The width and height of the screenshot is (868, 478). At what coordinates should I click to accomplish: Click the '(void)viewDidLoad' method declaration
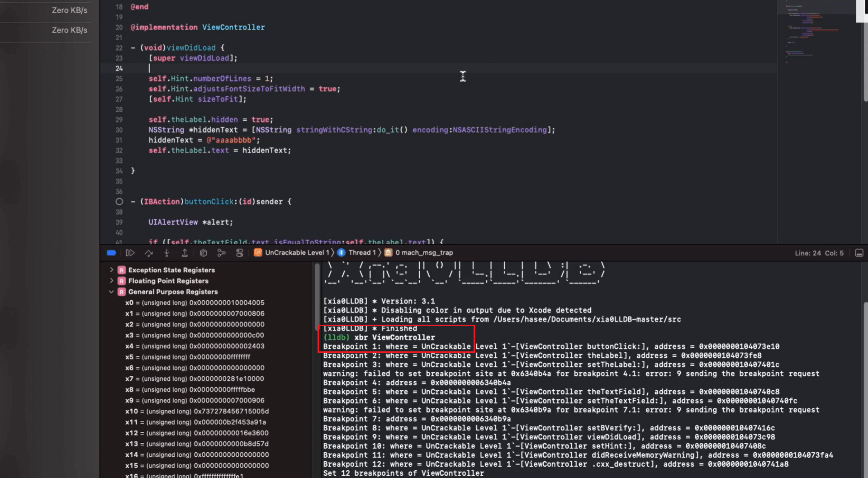click(178, 47)
